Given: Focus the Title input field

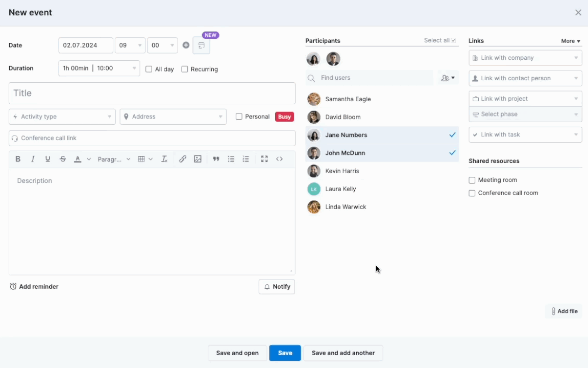Looking at the screenshot, I should point(152,93).
